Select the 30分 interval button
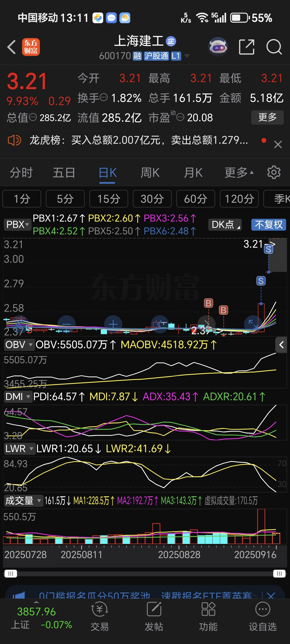Viewport: 290px width, 644px height. point(152,199)
